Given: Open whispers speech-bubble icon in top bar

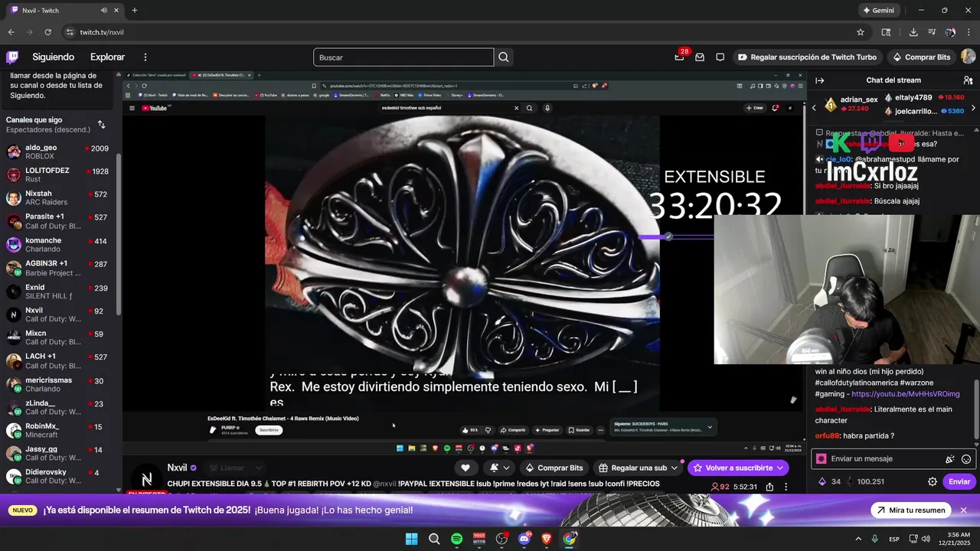Looking at the screenshot, I should point(720,57).
